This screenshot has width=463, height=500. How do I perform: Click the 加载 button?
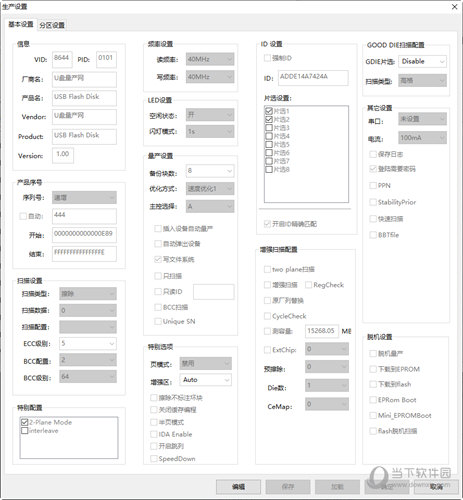(x=337, y=487)
